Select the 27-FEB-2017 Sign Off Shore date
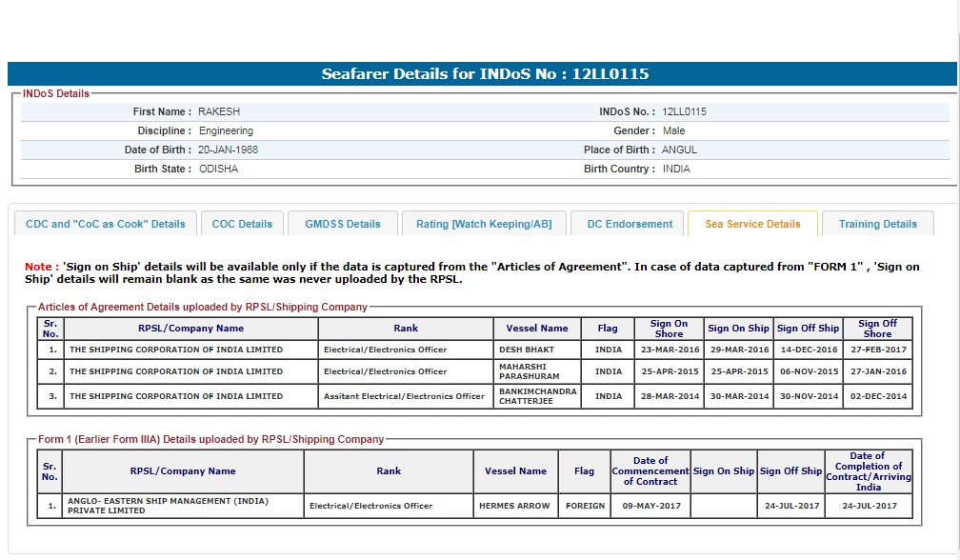Image resolution: width=960 pixels, height=560 pixels. pos(877,350)
